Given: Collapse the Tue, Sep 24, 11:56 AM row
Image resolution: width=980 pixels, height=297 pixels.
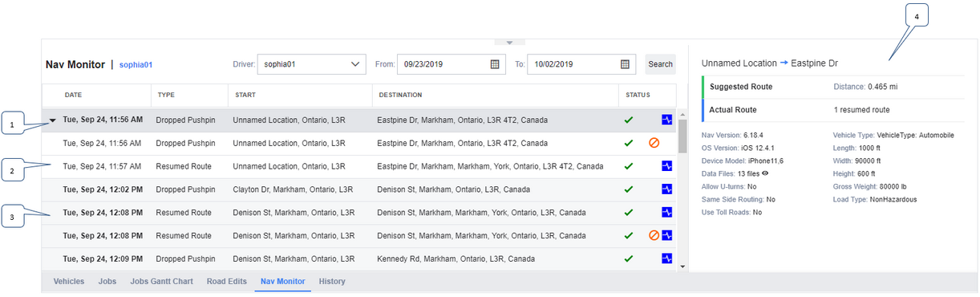Looking at the screenshot, I should click(x=53, y=120).
